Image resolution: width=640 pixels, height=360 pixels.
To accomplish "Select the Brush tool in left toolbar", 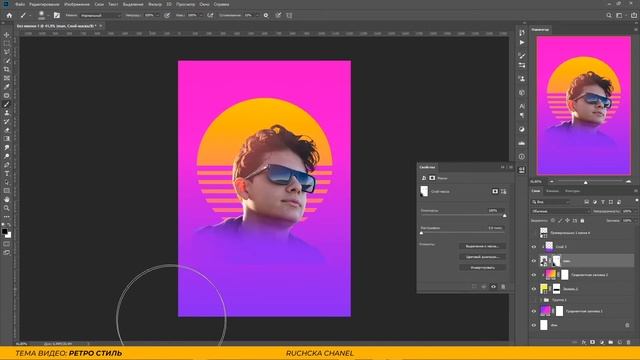I will coord(7,104).
